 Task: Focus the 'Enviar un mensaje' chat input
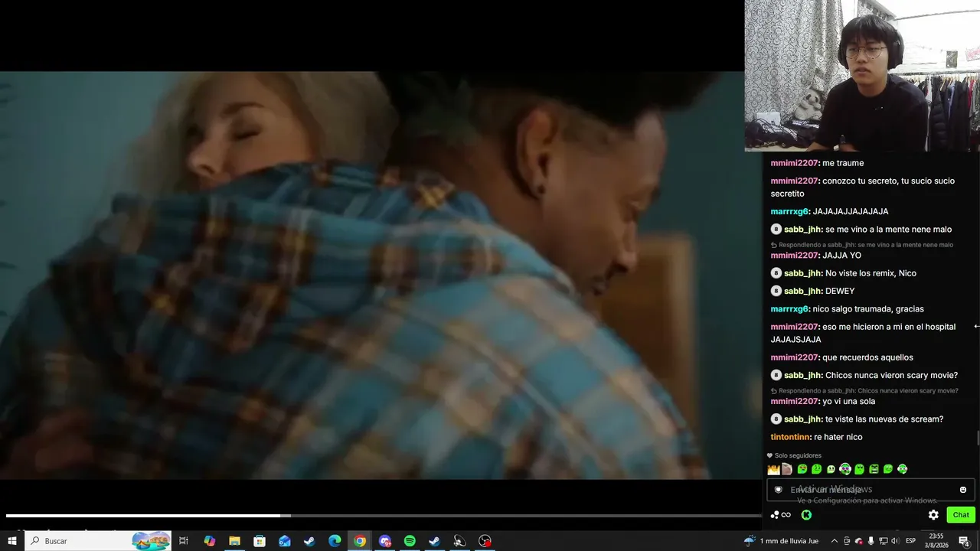coord(871,490)
